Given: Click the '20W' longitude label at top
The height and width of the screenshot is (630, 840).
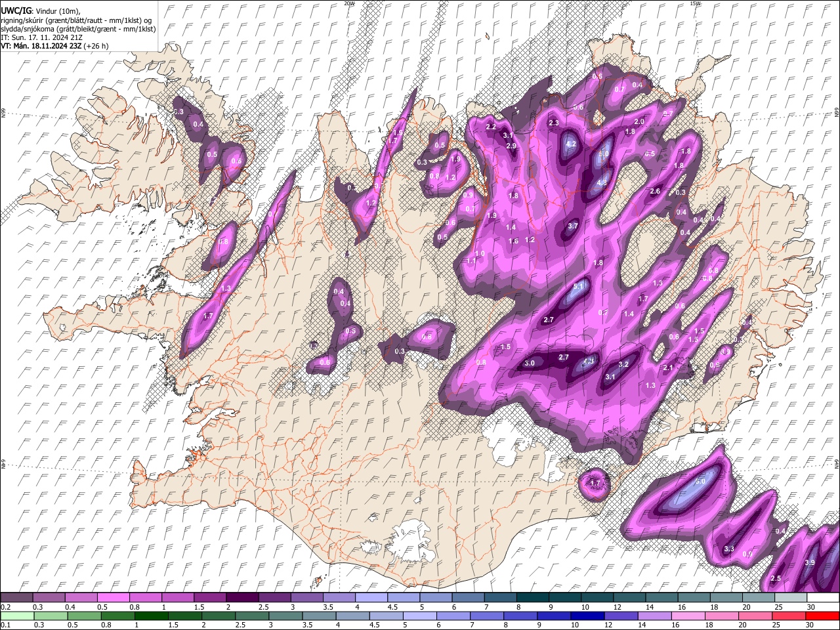Looking at the screenshot, I should tap(349, 3).
